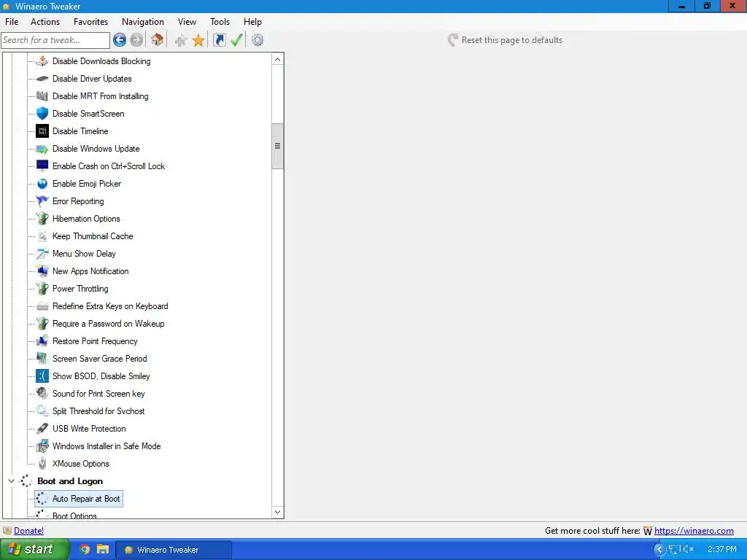
Task: Click the Disable SmartScreen shield icon
Action: (42, 113)
